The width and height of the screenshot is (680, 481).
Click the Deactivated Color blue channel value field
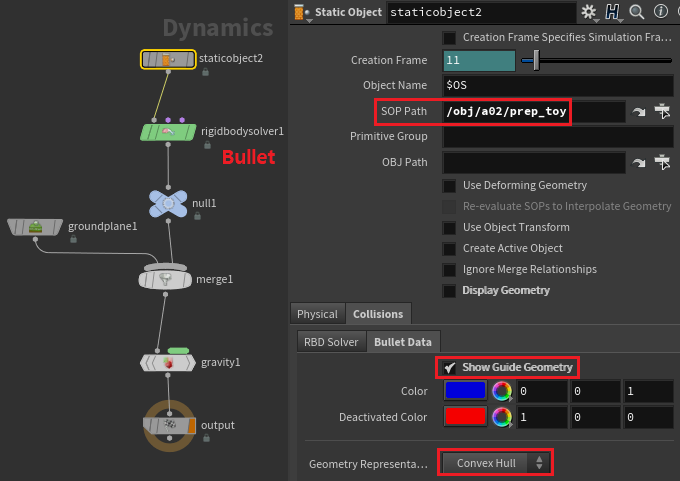coord(648,417)
